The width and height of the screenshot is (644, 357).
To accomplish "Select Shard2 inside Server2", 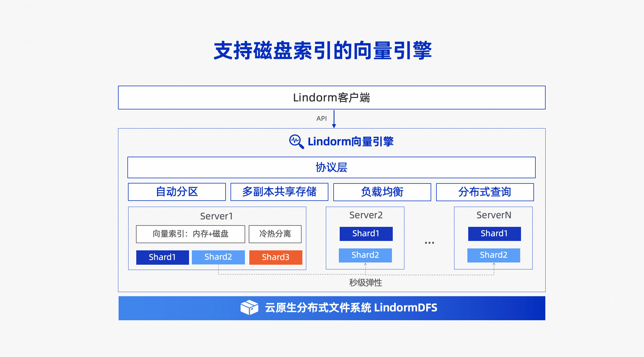I will point(365,255).
